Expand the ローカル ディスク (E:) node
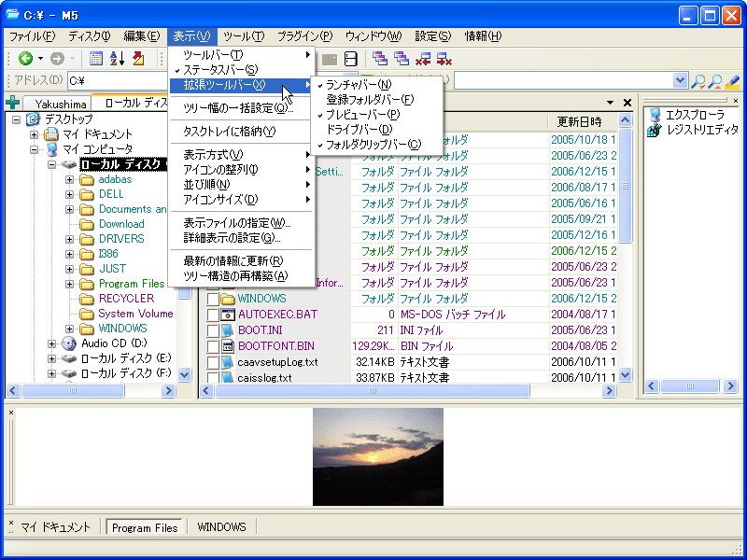 (x=52, y=358)
